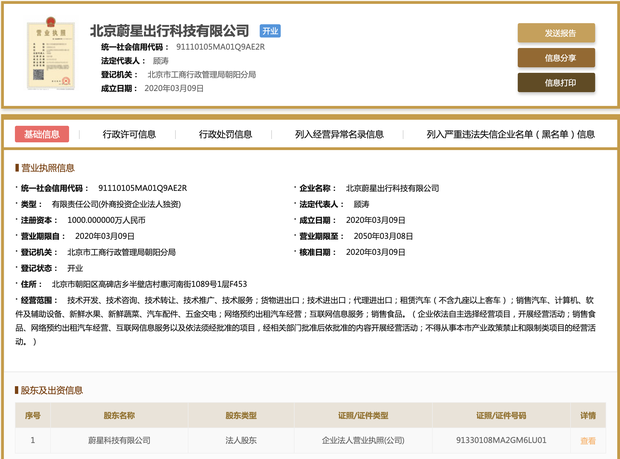
Task: Open the 列入严重违法失信企业名单(黑名单)信息 tab
Action: point(510,134)
